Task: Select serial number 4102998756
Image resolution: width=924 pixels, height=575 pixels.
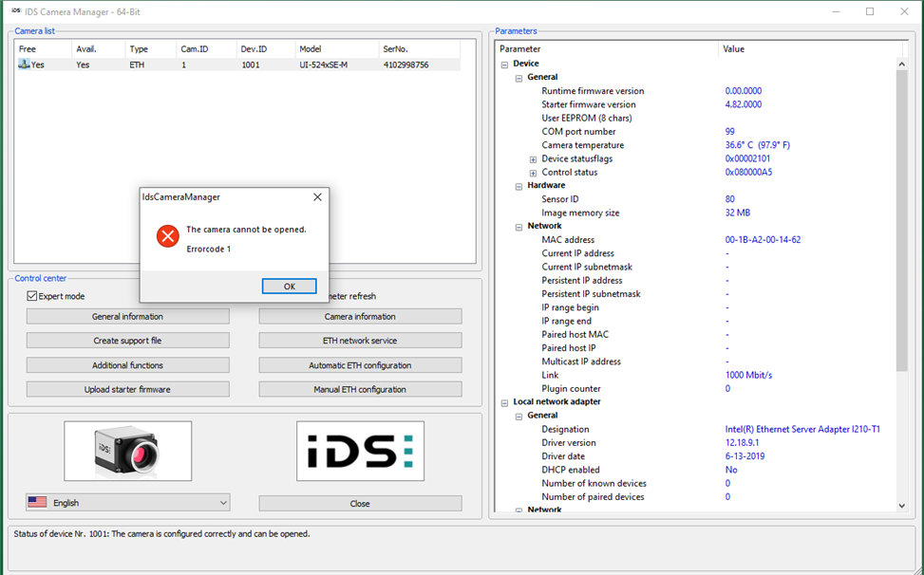Action: point(405,65)
